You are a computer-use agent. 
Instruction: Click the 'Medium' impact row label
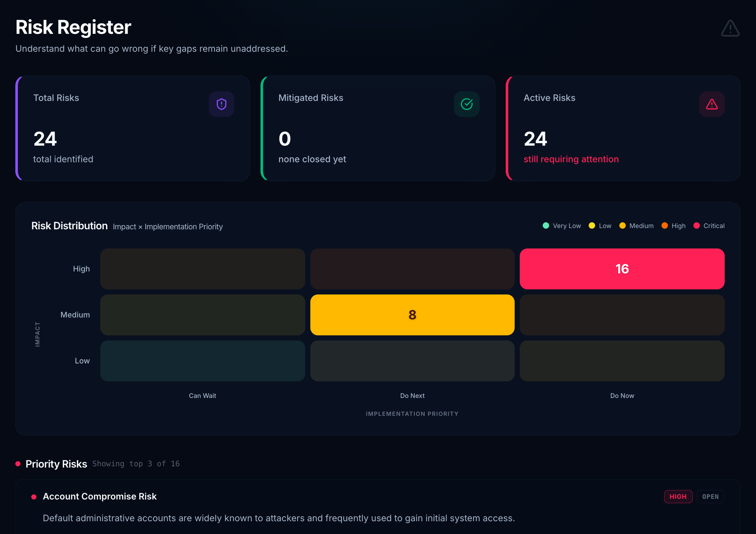(75, 315)
